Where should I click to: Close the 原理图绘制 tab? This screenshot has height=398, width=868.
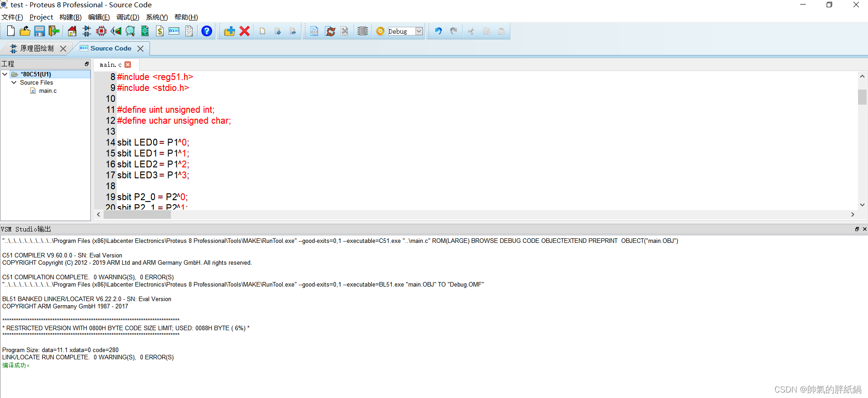tap(63, 49)
